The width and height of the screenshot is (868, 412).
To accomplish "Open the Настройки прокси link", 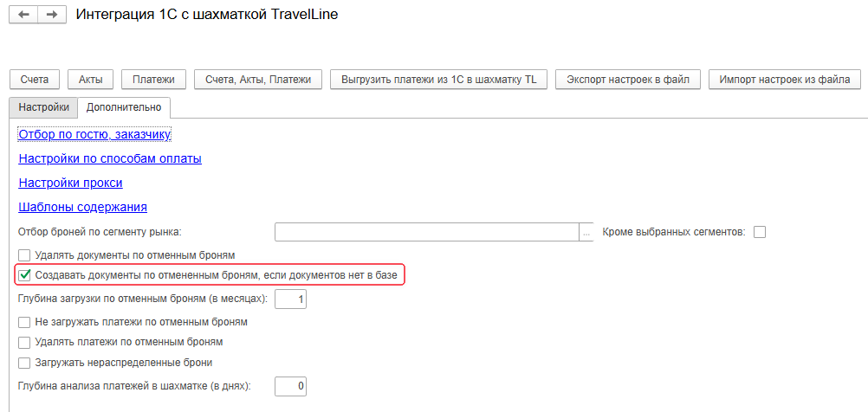I will [x=70, y=183].
